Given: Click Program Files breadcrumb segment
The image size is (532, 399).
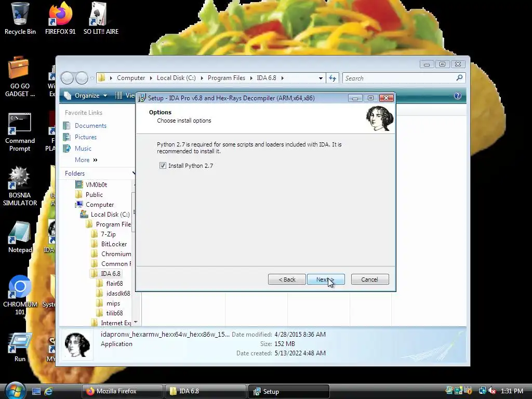Looking at the screenshot, I should (227, 78).
